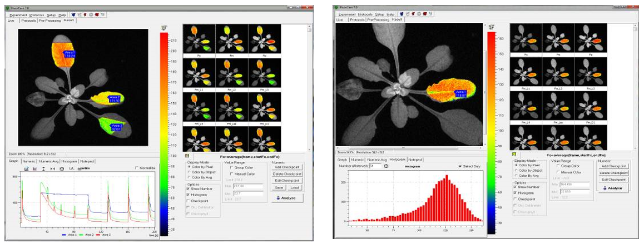644x244 pixels.
Task: Click the leftmost icon in the graph toolbar
Action: (x=26, y=168)
